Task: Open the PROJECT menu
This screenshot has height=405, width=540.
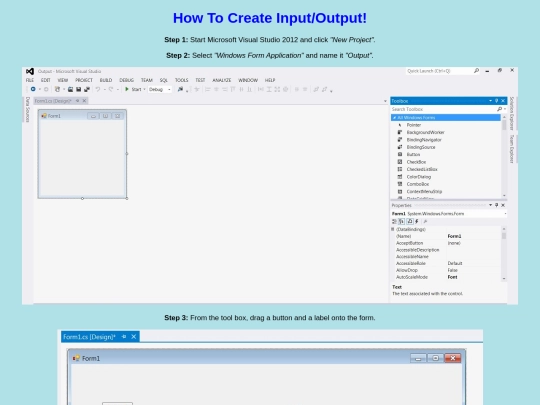Action: 84,80
